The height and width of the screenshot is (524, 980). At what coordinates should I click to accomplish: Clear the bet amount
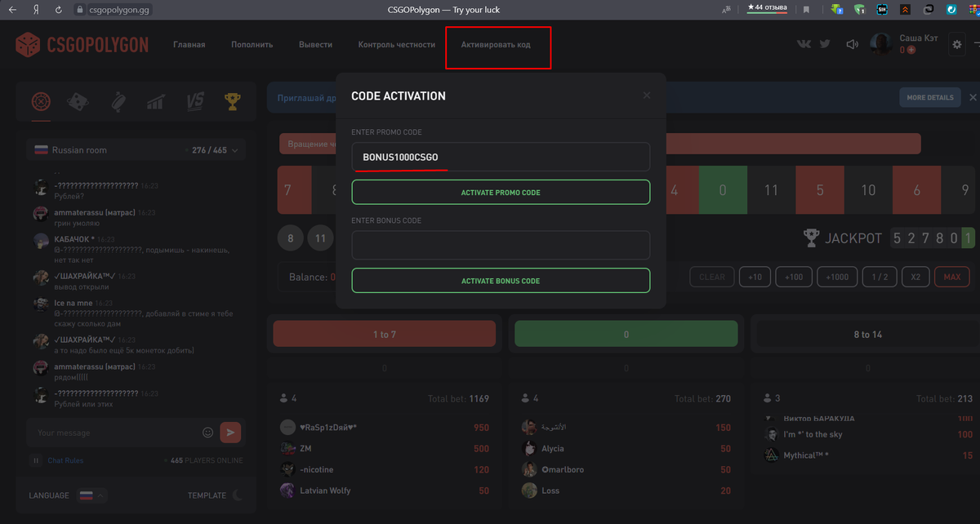(711, 277)
